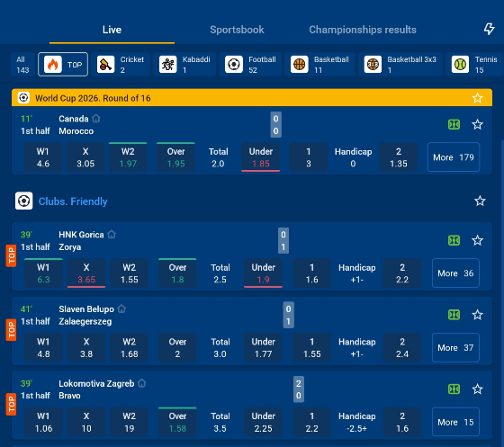Favorite the Canada vs Morocco match

477,124
